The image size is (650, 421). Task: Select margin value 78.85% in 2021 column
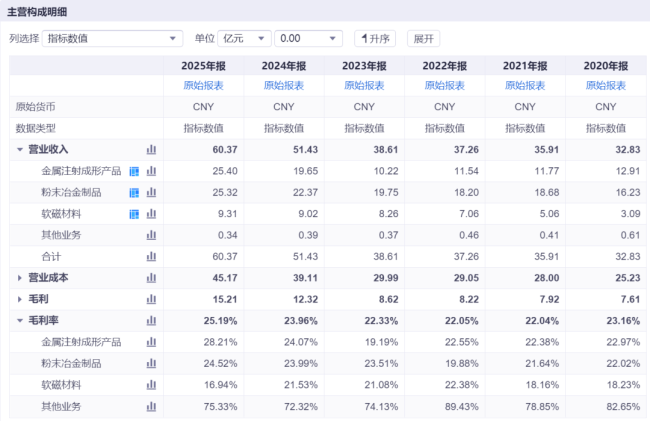(x=542, y=406)
